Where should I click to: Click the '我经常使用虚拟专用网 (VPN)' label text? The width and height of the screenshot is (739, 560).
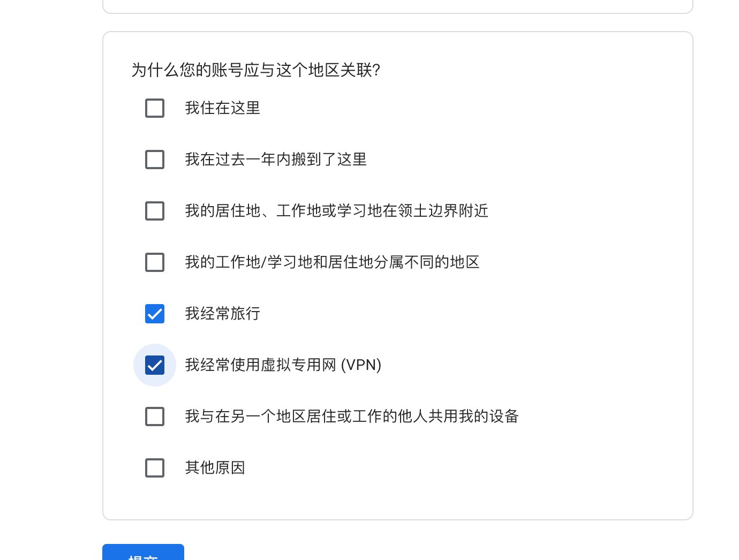coord(283,365)
